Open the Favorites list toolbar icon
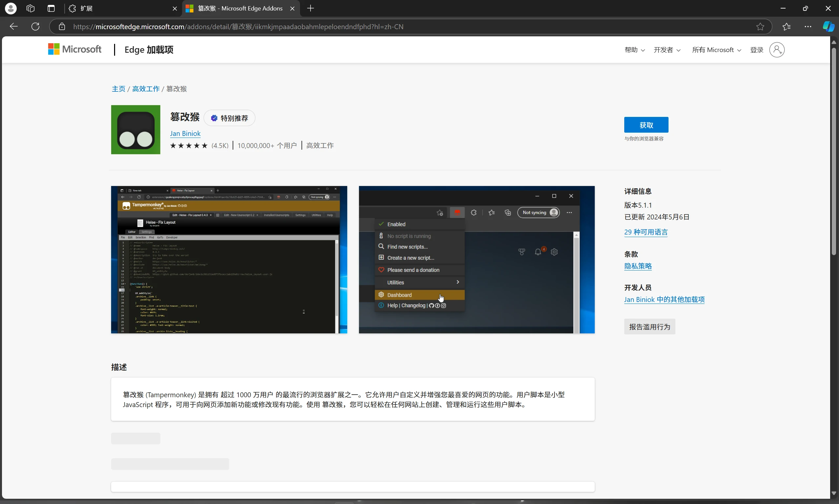 point(786,27)
